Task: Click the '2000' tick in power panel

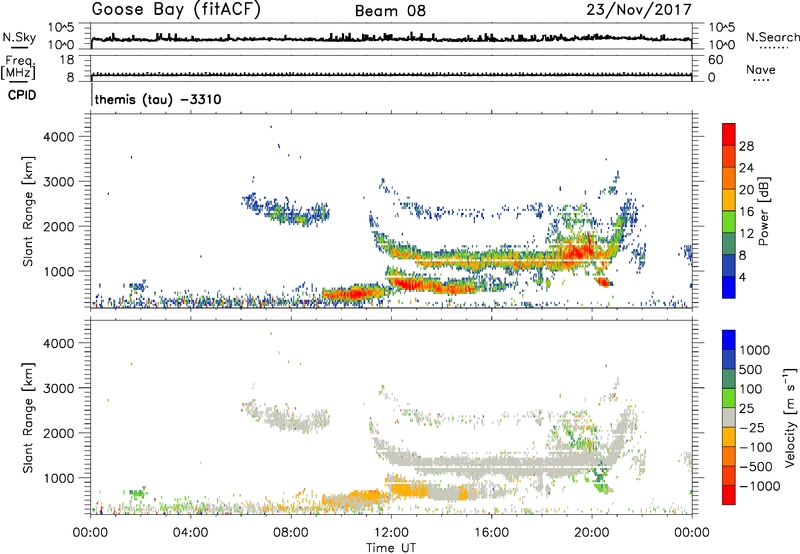Action: (x=59, y=226)
